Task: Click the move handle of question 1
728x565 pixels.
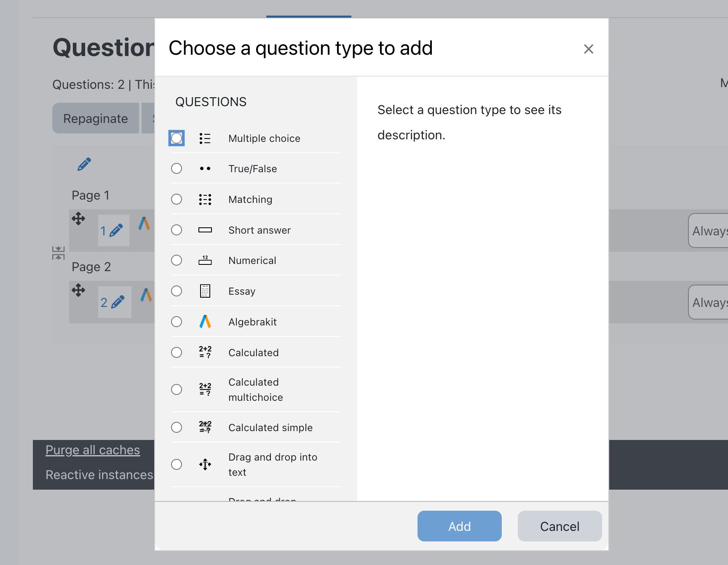Action: click(78, 219)
